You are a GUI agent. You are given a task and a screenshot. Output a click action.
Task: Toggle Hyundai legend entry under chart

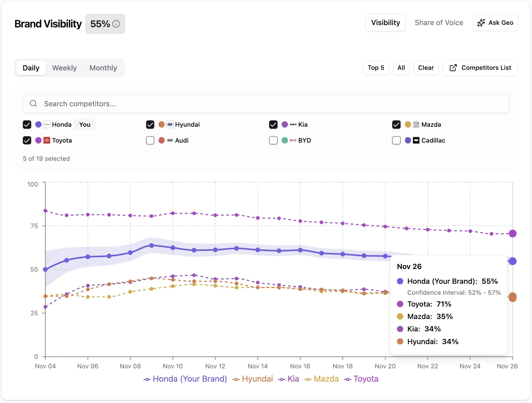pos(253,379)
